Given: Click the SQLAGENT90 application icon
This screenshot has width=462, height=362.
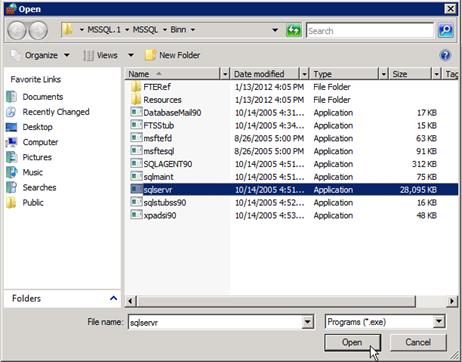Looking at the screenshot, I should (x=136, y=163).
